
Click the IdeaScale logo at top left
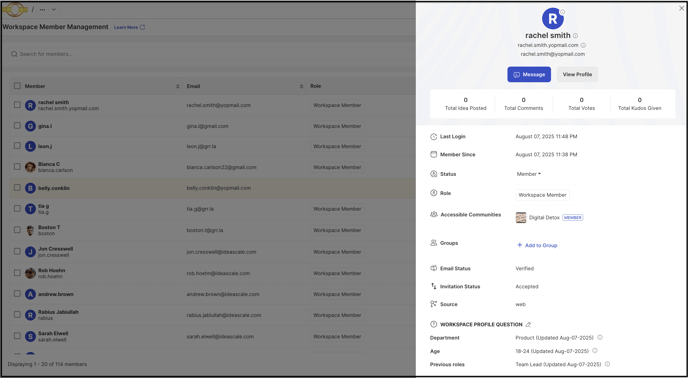14,9
